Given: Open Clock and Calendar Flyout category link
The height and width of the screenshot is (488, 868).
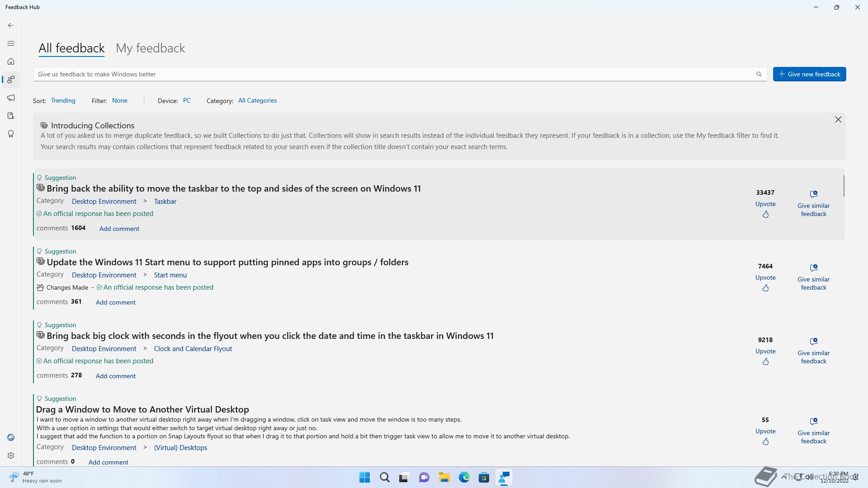Looking at the screenshot, I should 193,349.
